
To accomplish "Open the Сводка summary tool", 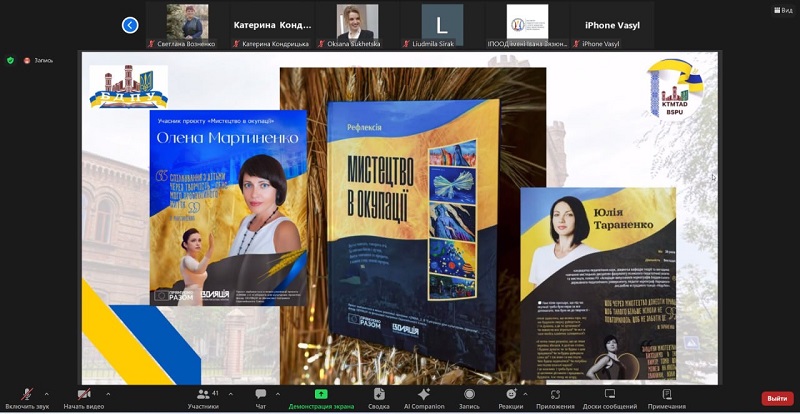I will (x=379, y=399).
